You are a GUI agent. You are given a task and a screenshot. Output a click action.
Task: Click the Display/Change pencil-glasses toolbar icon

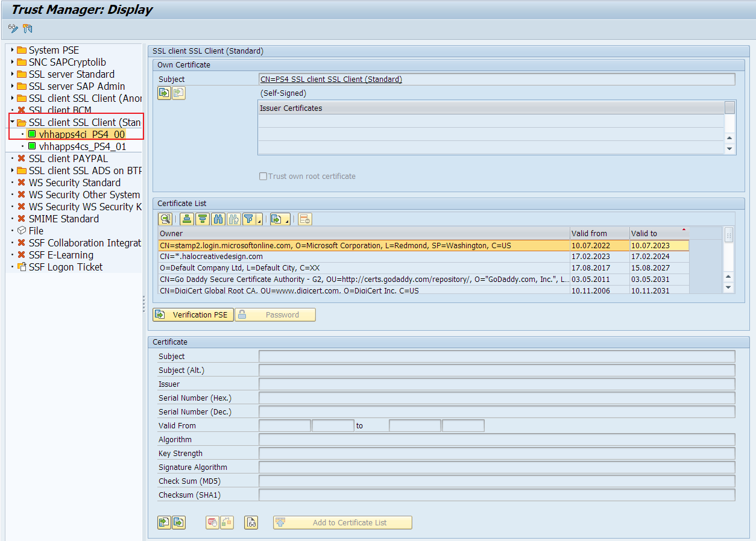tap(13, 28)
